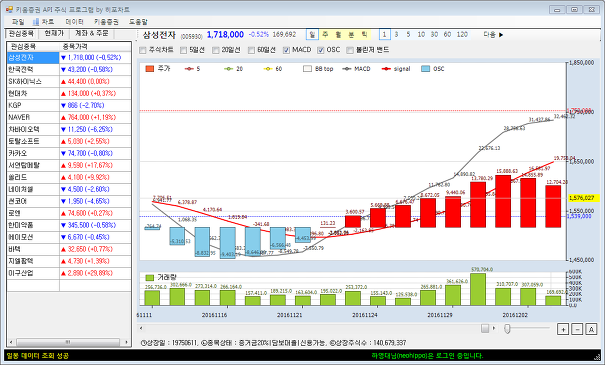Select the 일 daily period toggle
Viewport: 605px width, 365px height.
click(312, 34)
